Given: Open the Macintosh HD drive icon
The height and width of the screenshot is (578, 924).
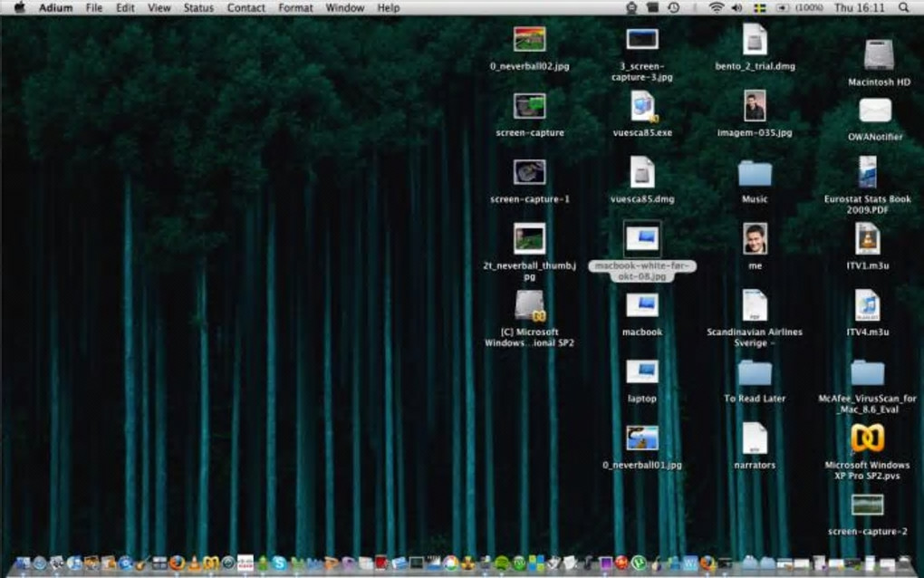Looking at the screenshot, I should tap(878, 55).
